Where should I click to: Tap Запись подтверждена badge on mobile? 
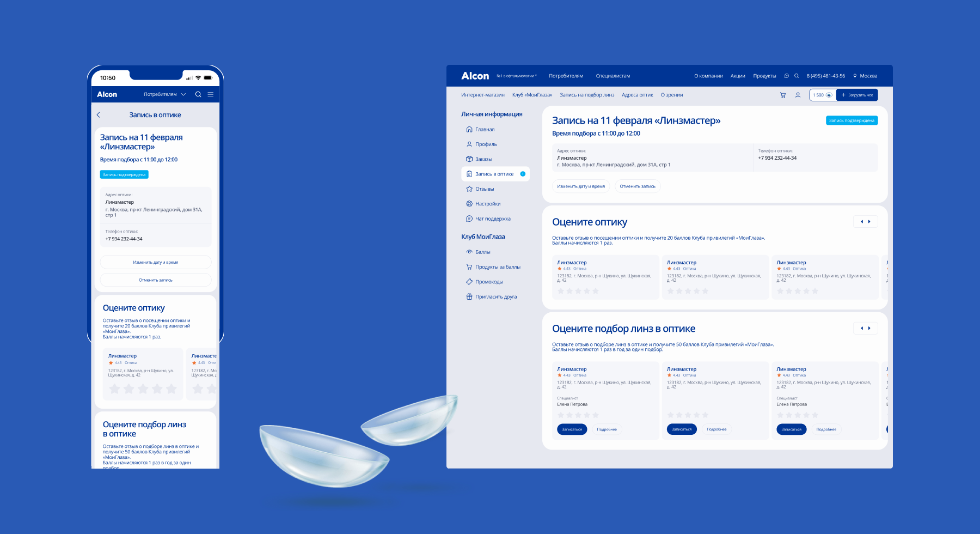(x=124, y=174)
